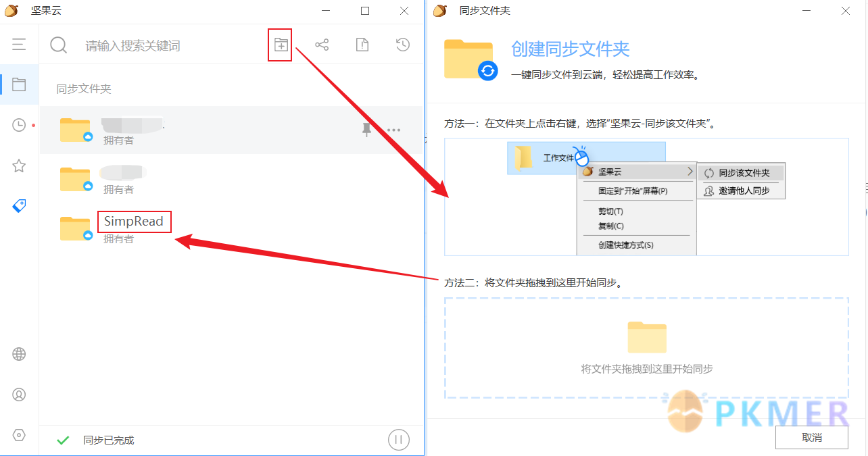Click the SimpRead folder icon
Screen dimensions: 868x456
(75, 228)
